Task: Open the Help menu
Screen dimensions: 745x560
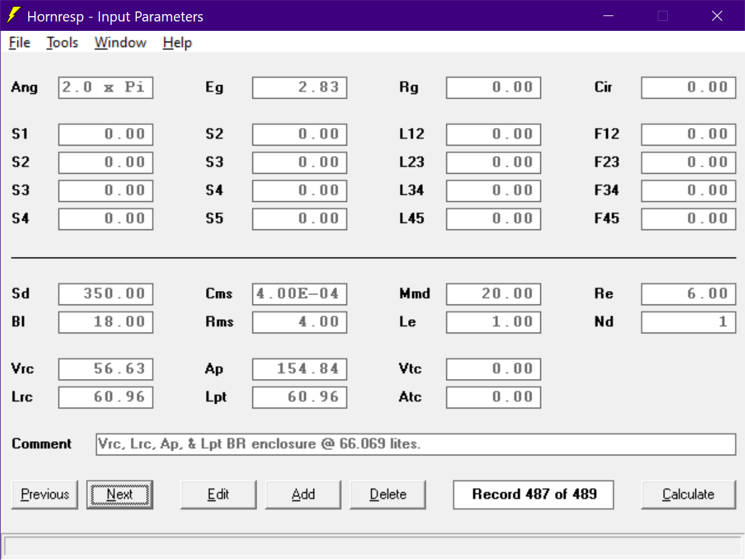Action: 177,43
